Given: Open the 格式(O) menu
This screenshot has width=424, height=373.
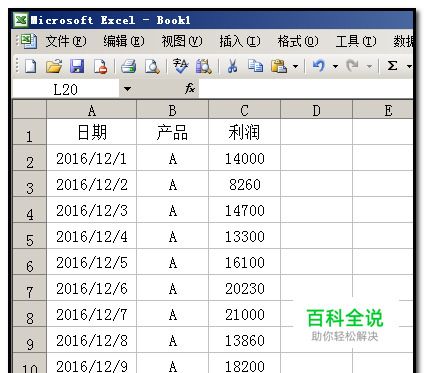Looking at the screenshot, I should coord(298,41).
